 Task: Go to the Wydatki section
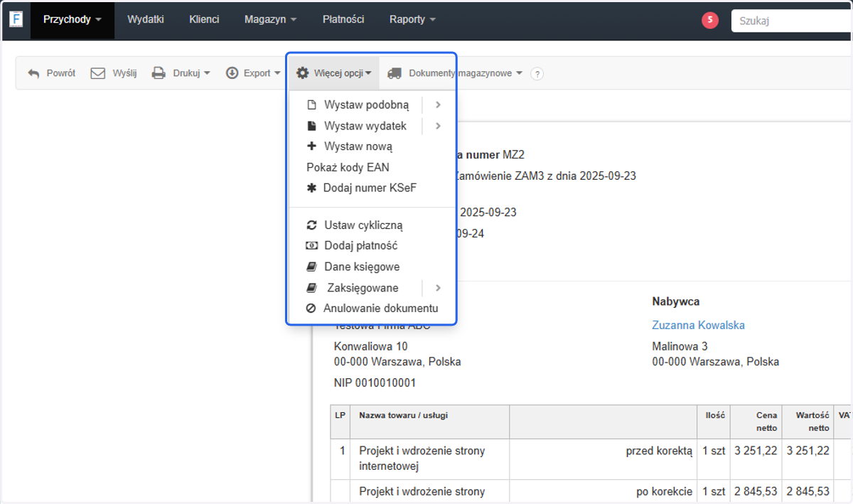146,20
